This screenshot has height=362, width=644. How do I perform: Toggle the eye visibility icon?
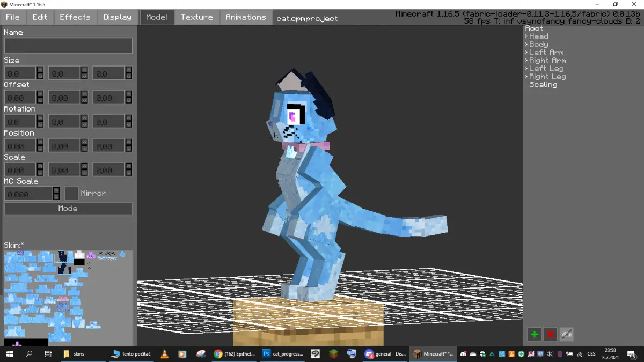(x=567, y=335)
